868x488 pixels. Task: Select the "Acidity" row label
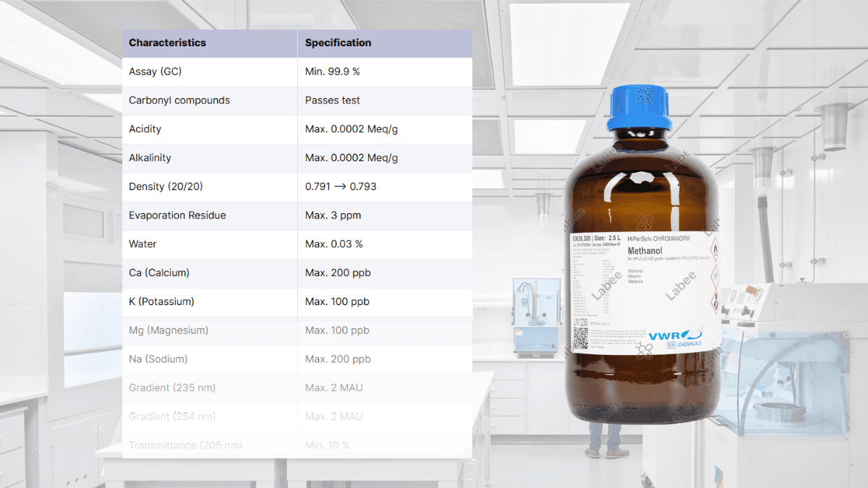click(x=145, y=129)
